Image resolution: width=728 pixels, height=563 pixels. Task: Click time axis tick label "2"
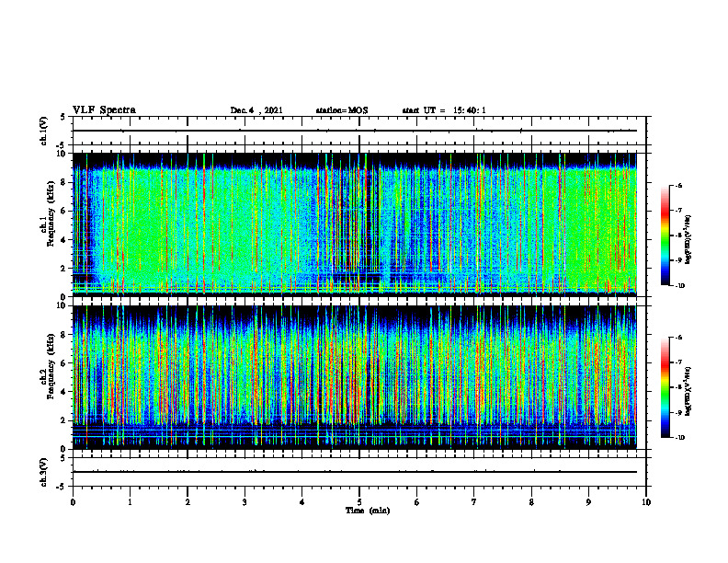[x=188, y=502]
